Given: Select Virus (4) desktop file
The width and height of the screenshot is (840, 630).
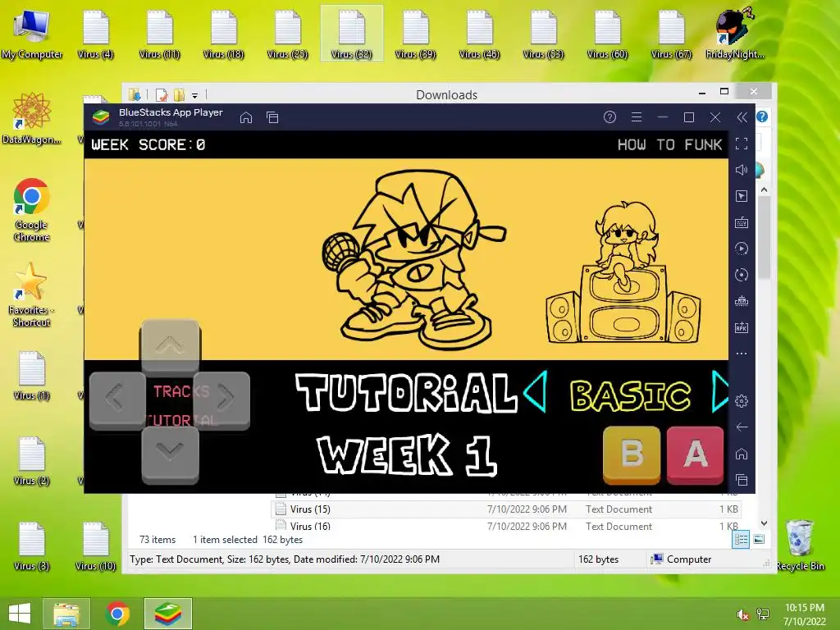Looking at the screenshot, I should pos(95,34).
